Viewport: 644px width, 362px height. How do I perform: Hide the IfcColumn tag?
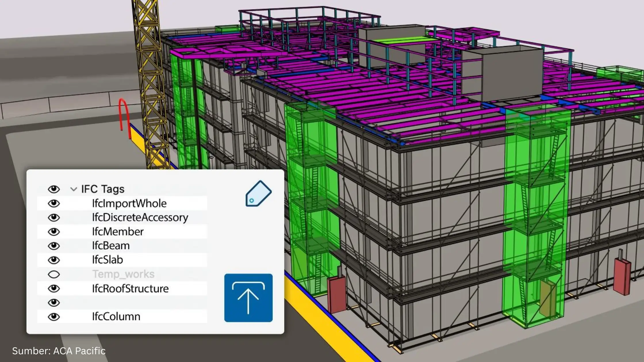point(54,317)
